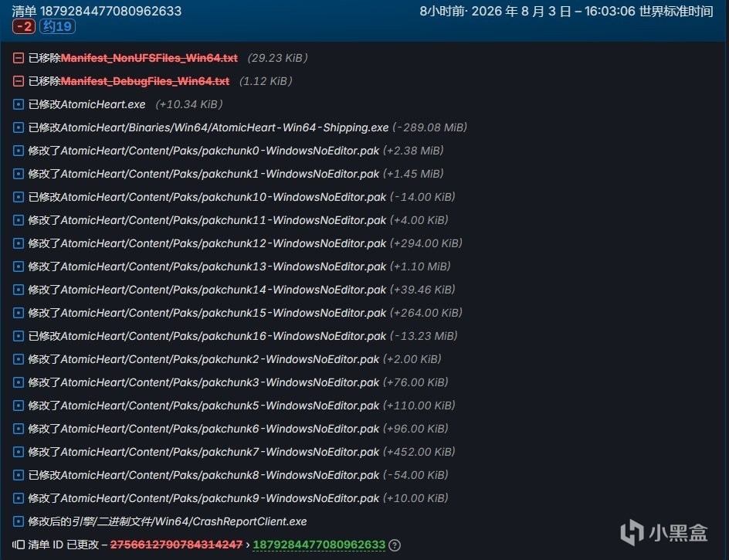Click modified icon beside AtomicHeart-Win64-Shipping.exe

(19, 127)
